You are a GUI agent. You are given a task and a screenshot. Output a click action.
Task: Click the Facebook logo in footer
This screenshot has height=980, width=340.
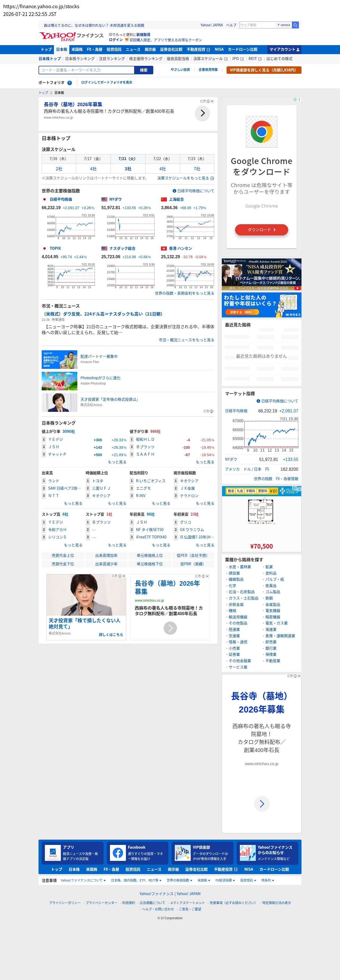click(118, 853)
